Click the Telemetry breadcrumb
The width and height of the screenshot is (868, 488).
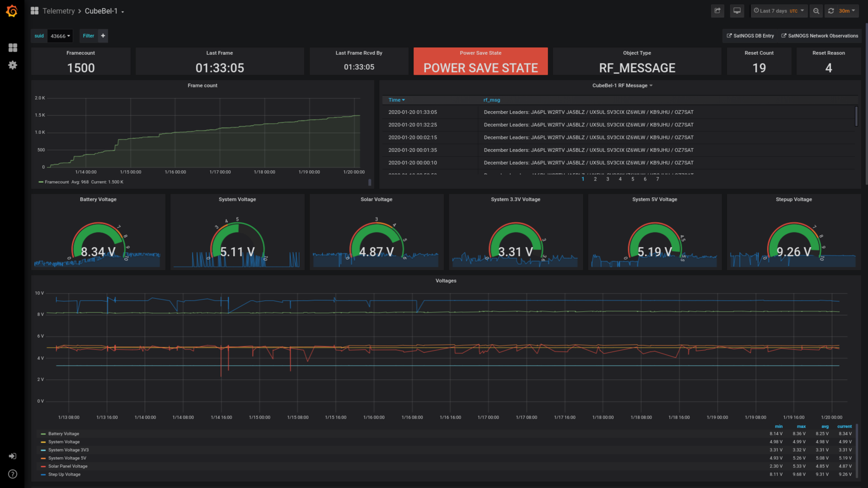click(59, 11)
